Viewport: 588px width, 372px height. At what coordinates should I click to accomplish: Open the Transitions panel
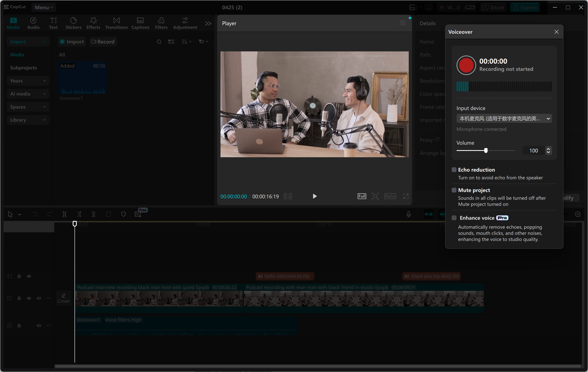[116, 23]
